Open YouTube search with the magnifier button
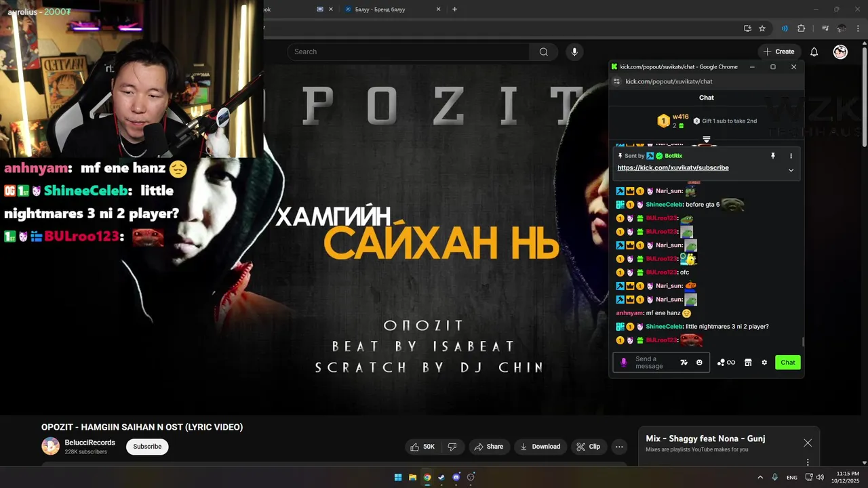The image size is (868, 488). point(543,52)
